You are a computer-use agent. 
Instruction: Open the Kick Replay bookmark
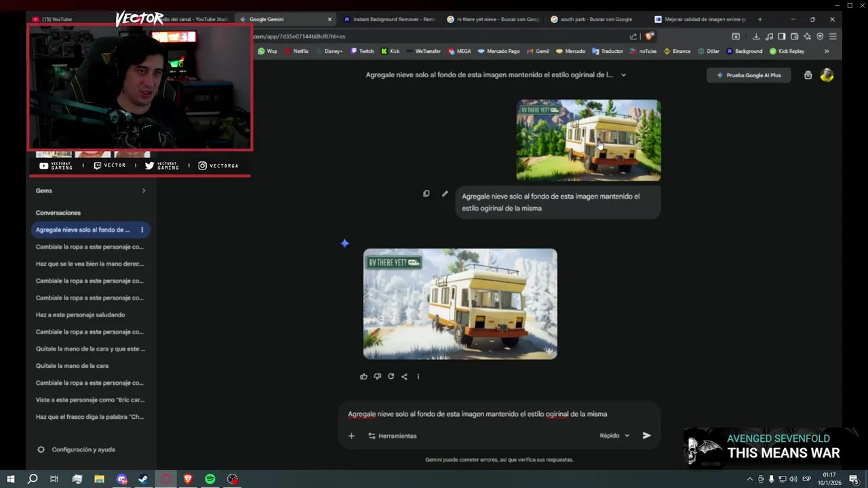pyautogui.click(x=787, y=51)
